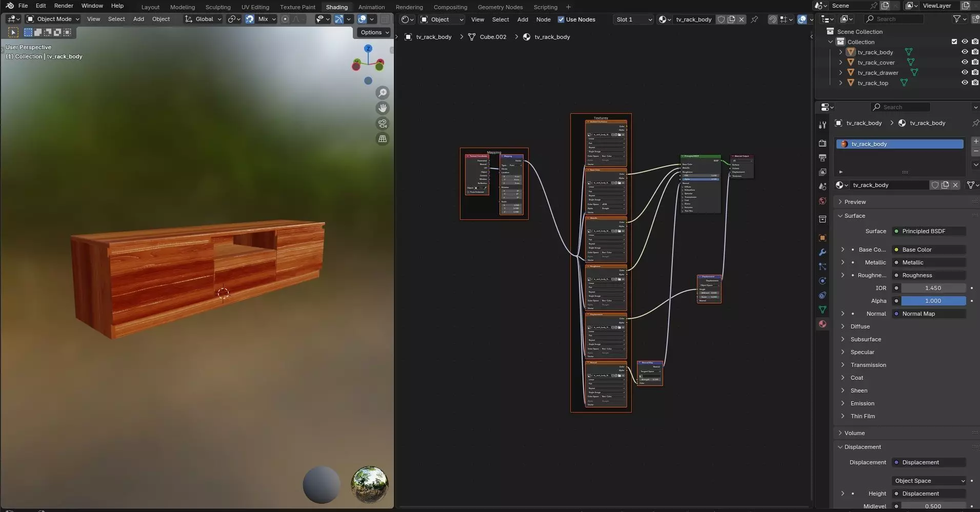Open the Render menu

[64, 6]
